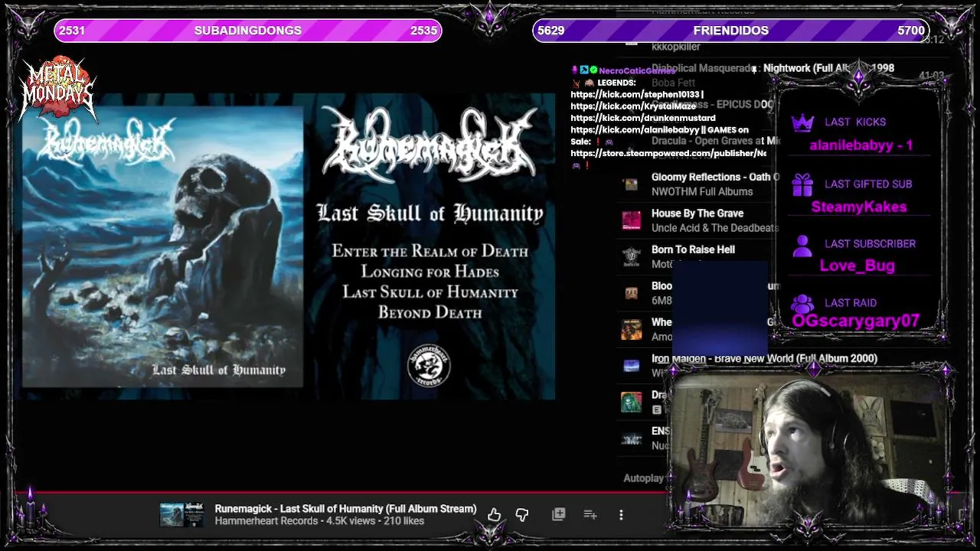Click Beyond Death tracklist line
This screenshot has height=551, width=980.
click(430, 312)
